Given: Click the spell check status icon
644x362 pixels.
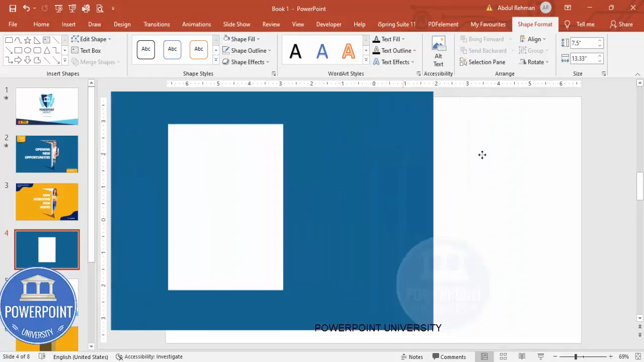Looking at the screenshot, I should pos(42,356).
